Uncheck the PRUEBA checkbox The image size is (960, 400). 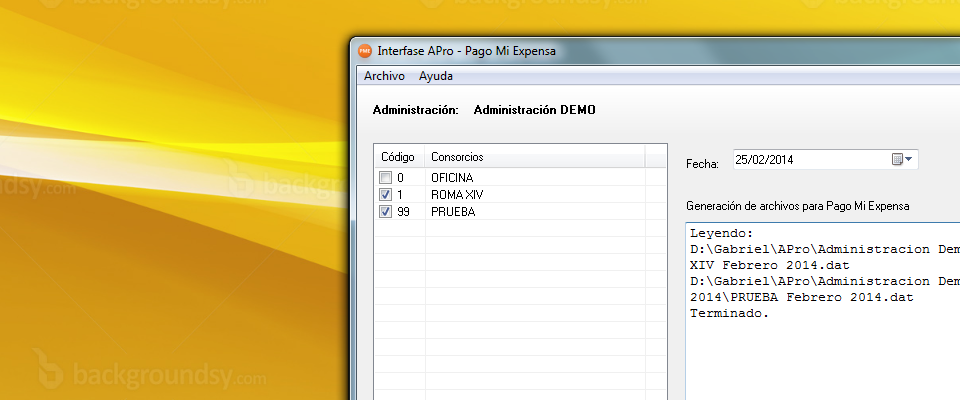pos(386,213)
